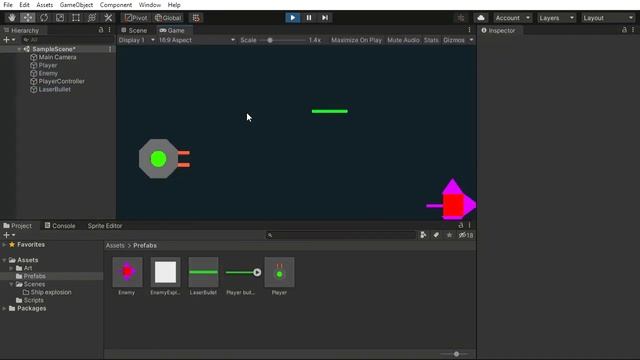This screenshot has width=640, height=360.
Task: Switch to the Game tab
Action: (172, 31)
